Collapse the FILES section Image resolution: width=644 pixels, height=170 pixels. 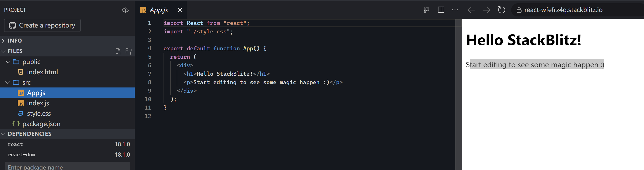point(15,51)
